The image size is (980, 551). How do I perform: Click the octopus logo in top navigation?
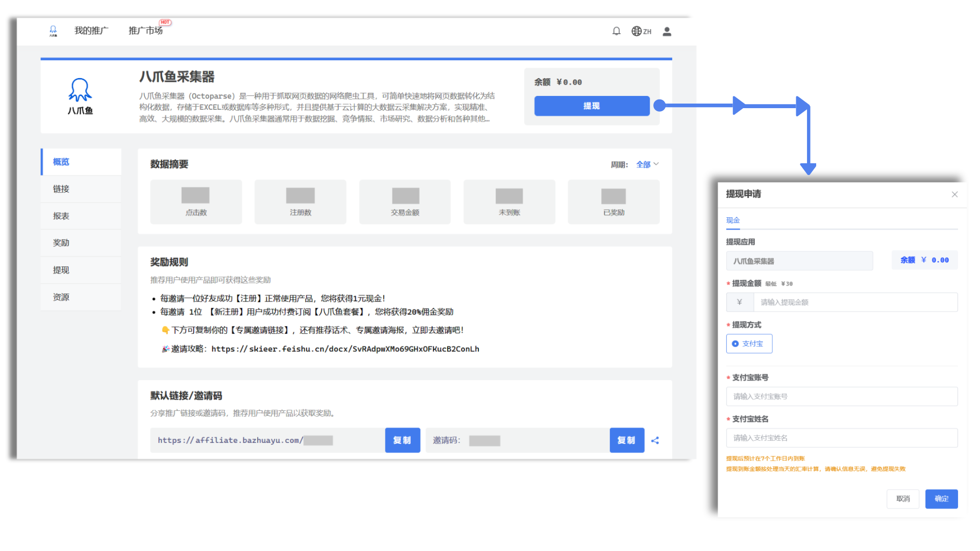[53, 31]
